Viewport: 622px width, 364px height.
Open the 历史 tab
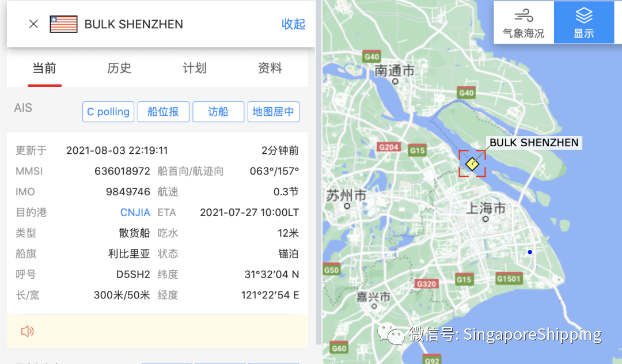119,68
